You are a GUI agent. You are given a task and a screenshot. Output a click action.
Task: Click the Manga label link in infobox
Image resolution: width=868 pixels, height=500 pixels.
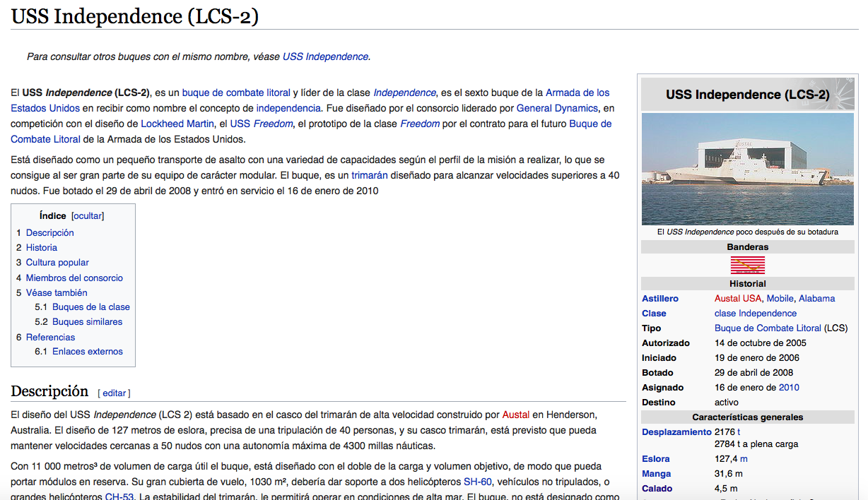click(x=657, y=474)
